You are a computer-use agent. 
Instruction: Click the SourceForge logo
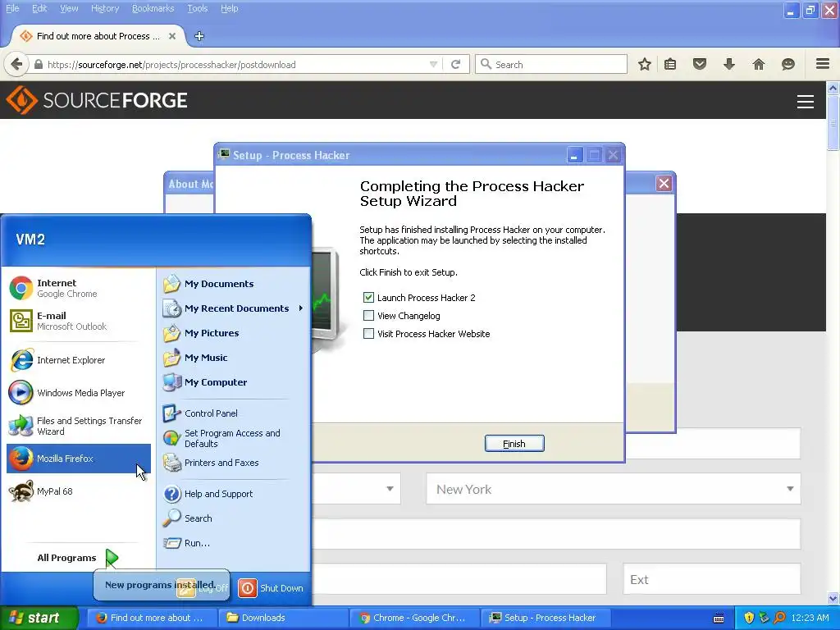click(97, 100)
